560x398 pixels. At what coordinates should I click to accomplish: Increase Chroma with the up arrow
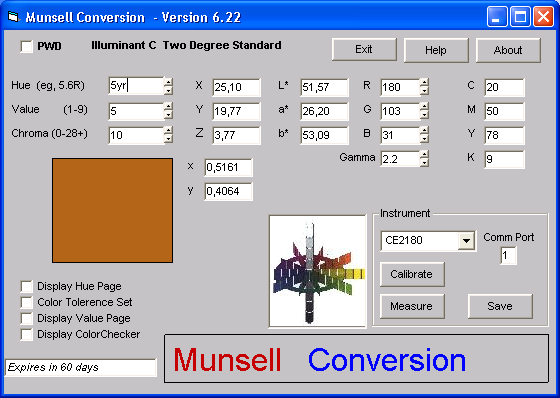point(168,130)
